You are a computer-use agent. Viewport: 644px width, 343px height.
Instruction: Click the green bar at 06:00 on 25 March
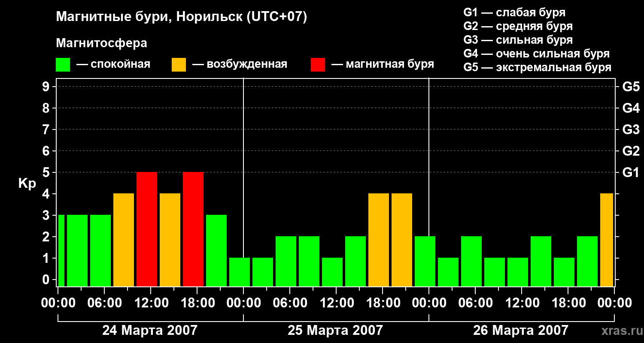click(286, 261)
